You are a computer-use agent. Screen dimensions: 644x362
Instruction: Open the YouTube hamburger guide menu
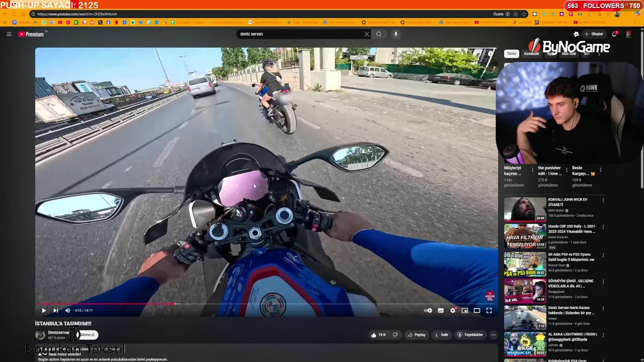[x=9, y=34]
